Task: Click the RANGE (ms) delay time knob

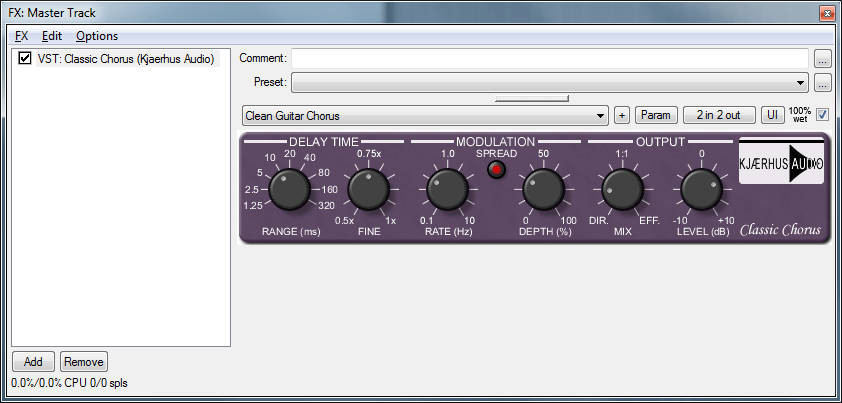Action: click(x=289, y=189)
